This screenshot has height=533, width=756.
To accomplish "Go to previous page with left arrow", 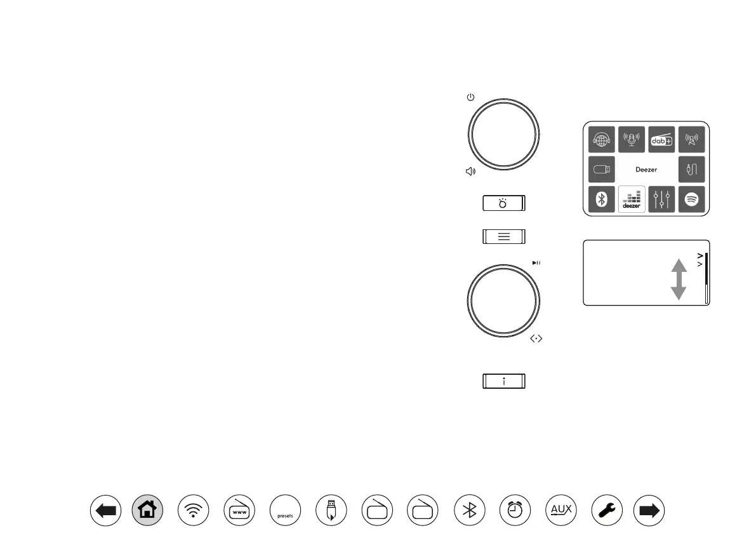I will (x=105, y=510).
